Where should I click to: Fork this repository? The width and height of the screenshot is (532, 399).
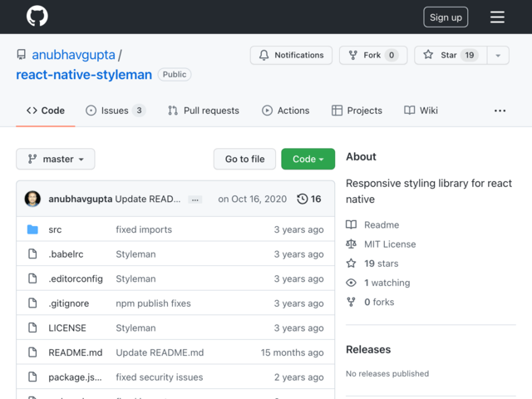(373, 55)
